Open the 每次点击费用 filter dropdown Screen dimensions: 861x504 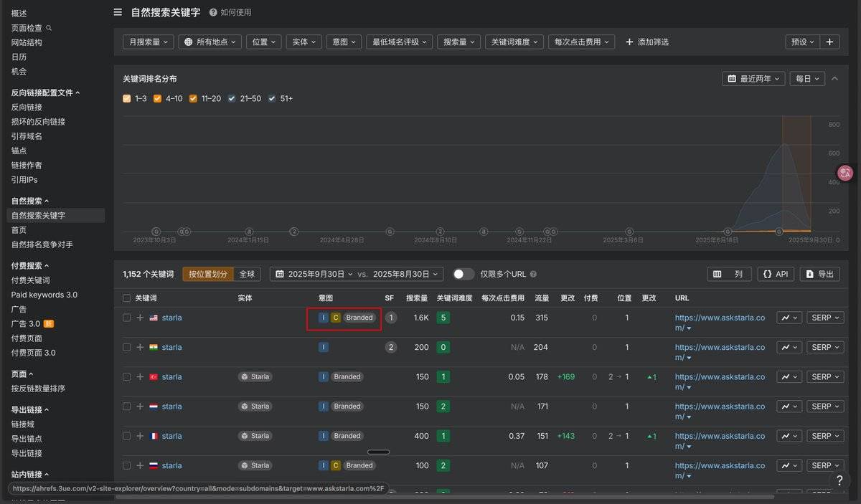pyautogui.click(x=582, y=42)
